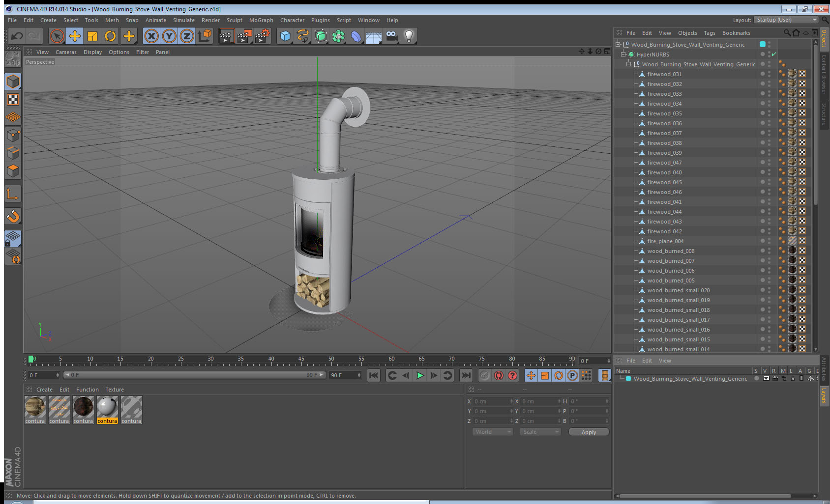Collapse the HyperNURBS tree node

click(623, 54)
